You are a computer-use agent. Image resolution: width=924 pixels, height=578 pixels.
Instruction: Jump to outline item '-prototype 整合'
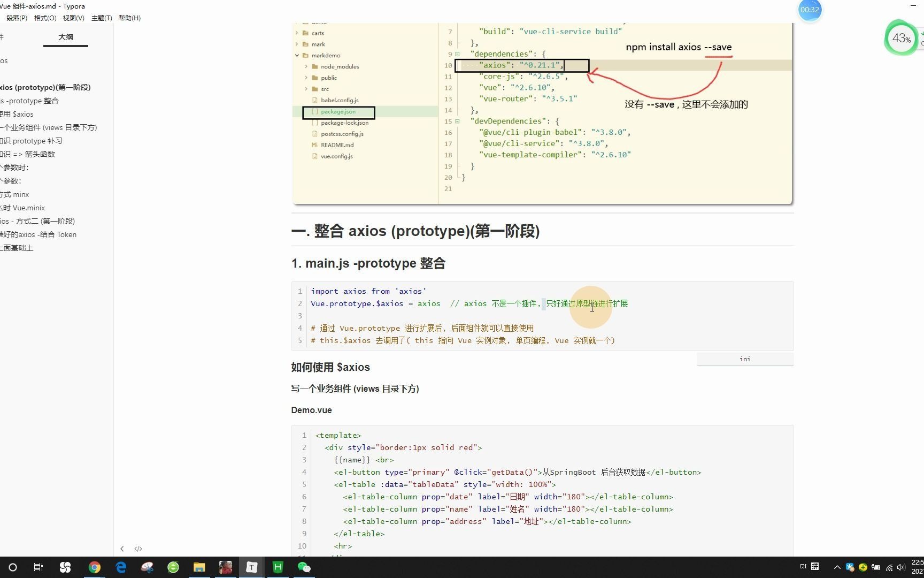point(29,101)
